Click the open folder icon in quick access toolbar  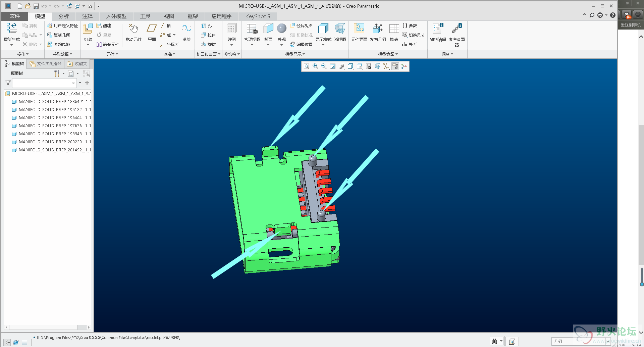[28, 6]
